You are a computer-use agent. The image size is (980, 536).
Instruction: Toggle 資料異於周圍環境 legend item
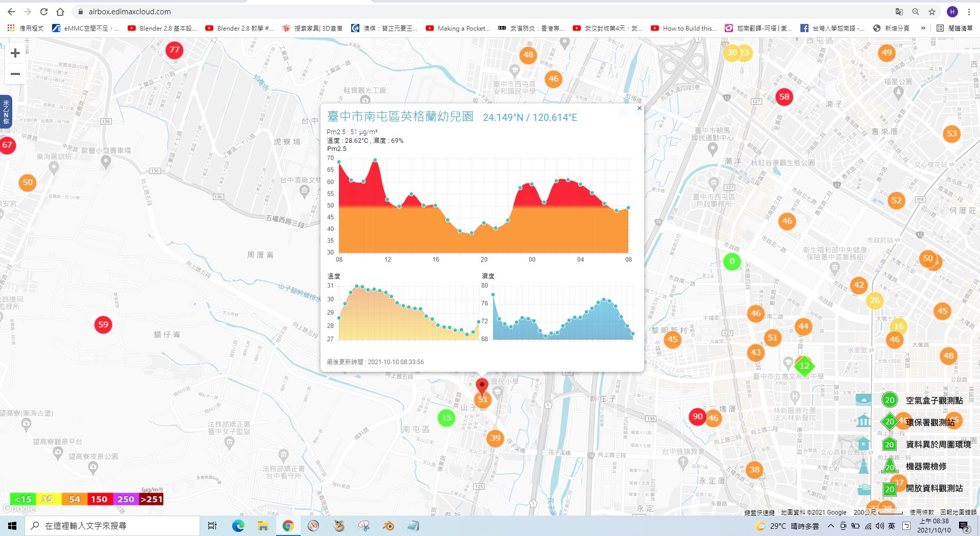tap(927, 444)
